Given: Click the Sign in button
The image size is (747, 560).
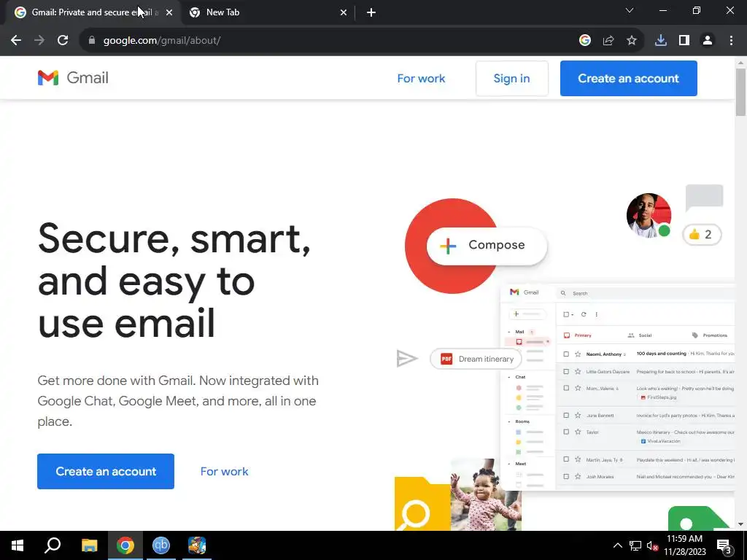Looking at the screenshot, I should (511, 78).
